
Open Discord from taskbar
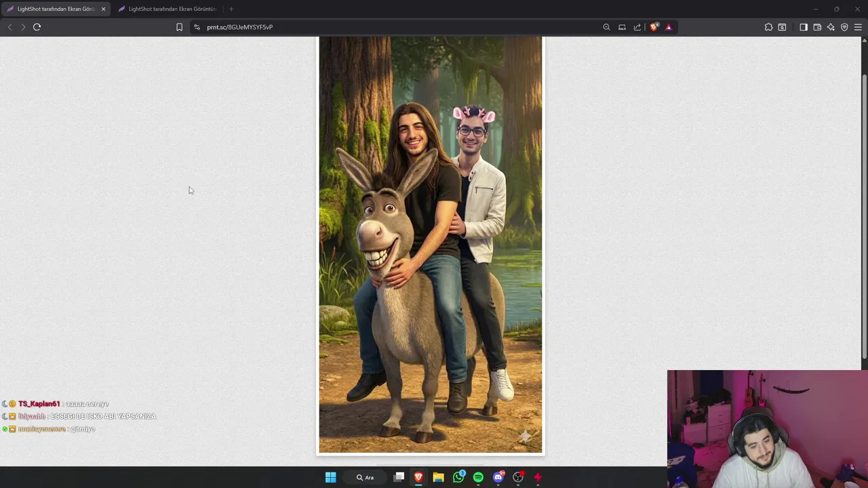pos(498,477)
